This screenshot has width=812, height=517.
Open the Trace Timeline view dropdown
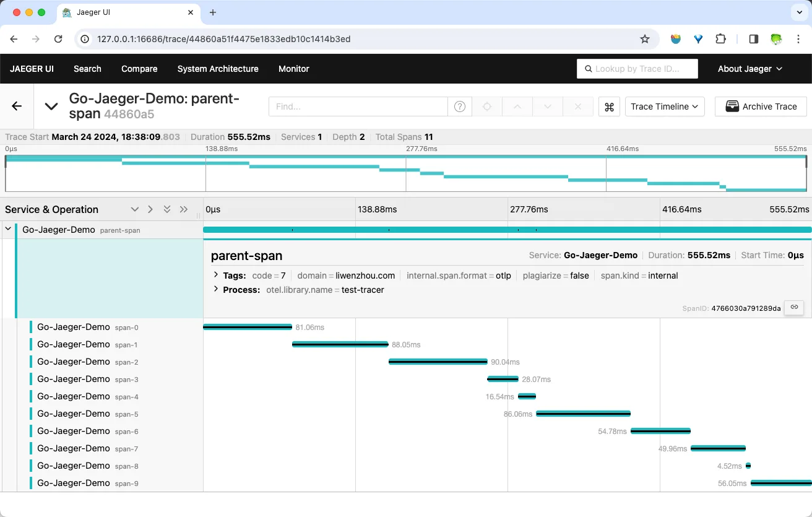665,106
